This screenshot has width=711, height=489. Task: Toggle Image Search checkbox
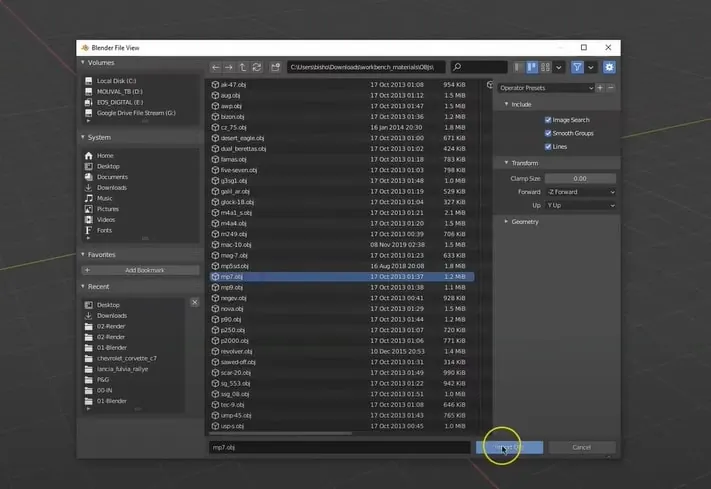coord(548,120)
